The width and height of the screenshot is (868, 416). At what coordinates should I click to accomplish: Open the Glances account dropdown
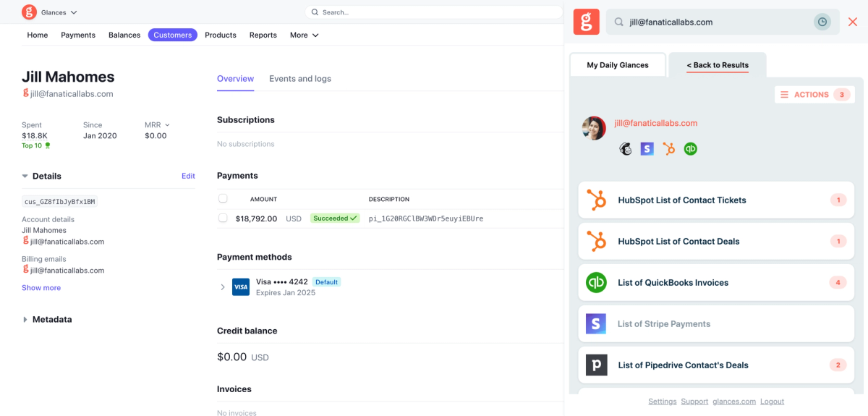pyautogui.click(x=59, y=12)
